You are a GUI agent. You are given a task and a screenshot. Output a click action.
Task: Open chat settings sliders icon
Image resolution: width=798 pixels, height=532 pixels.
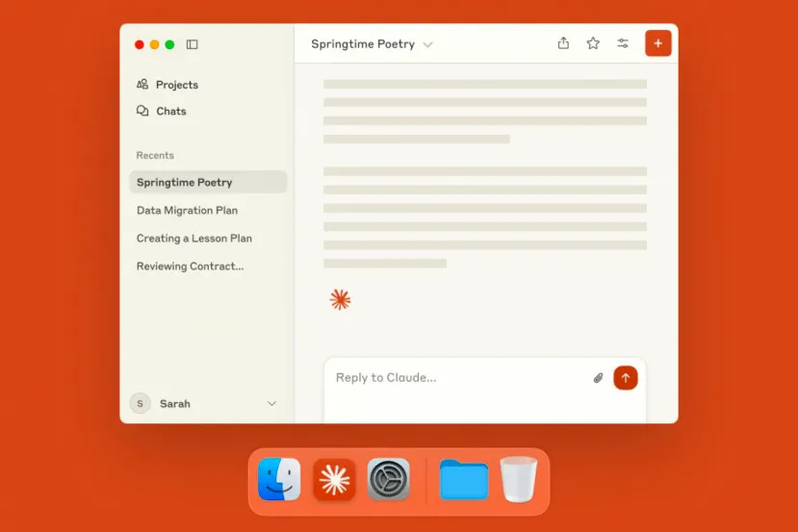pyautogui.click(x=623, y=43)
